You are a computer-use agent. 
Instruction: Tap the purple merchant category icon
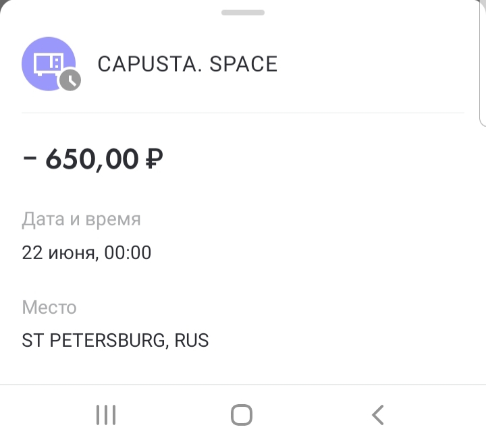(x=49, y=64)
